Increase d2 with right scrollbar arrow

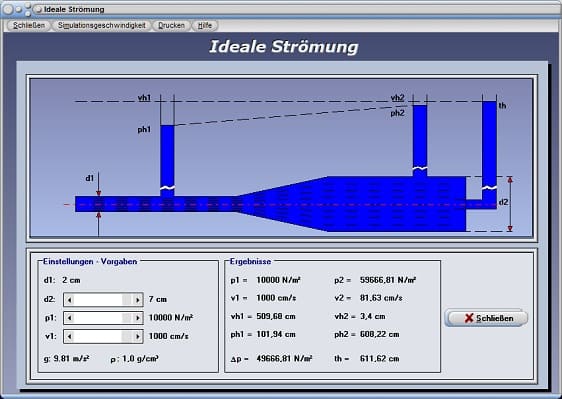coord(137,300)
